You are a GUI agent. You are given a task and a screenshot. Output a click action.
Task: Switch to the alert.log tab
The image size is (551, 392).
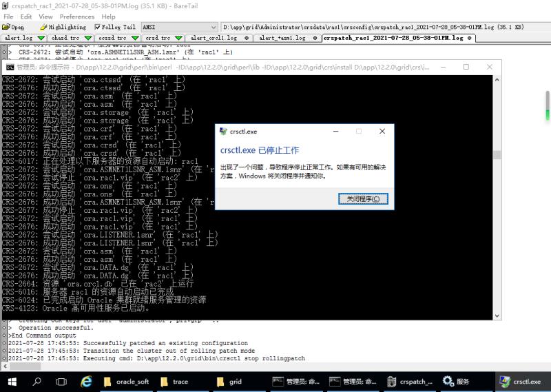coord(19,38)
